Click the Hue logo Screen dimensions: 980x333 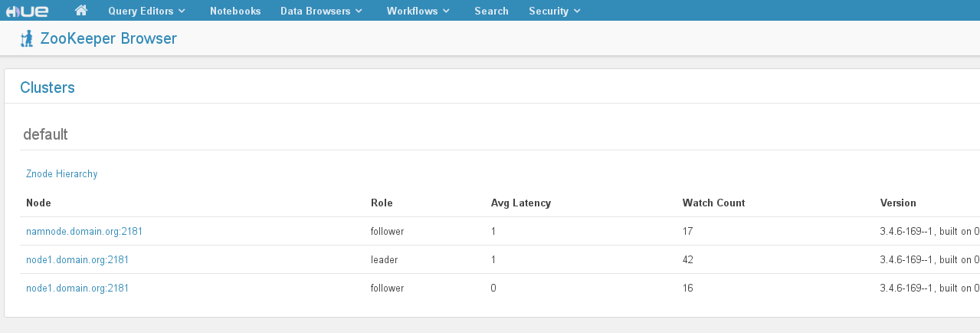pyautogui.click(x=28, y=11)
